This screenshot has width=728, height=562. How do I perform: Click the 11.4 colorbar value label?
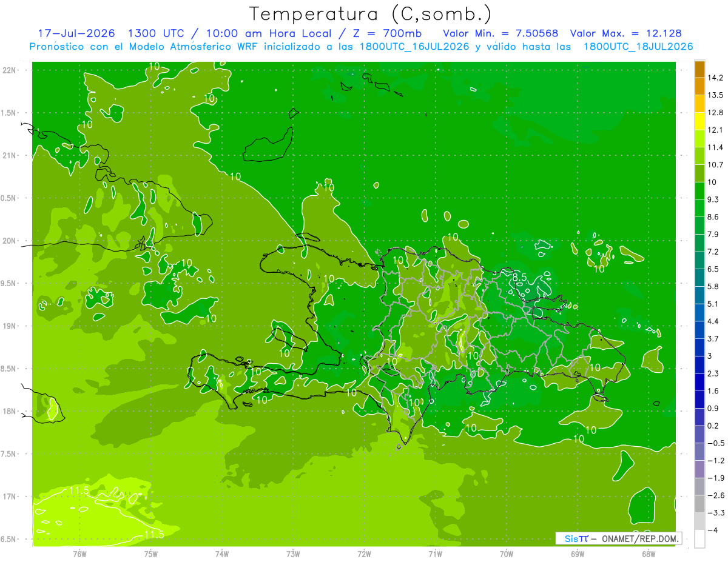coord(715,147)
